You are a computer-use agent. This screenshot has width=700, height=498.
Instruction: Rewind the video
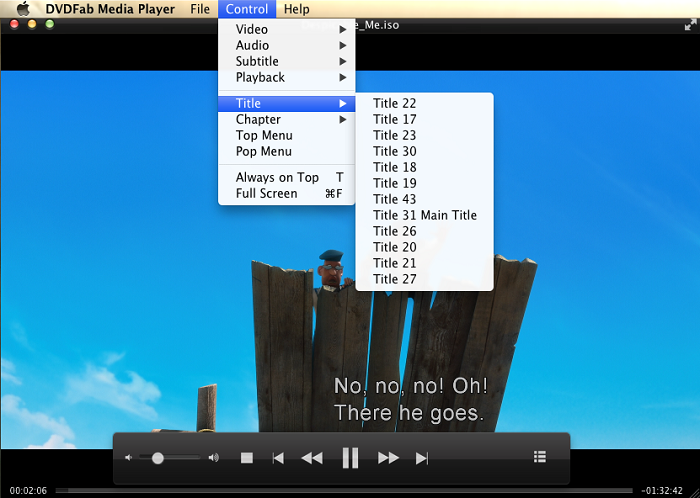[x=312, y=458]
